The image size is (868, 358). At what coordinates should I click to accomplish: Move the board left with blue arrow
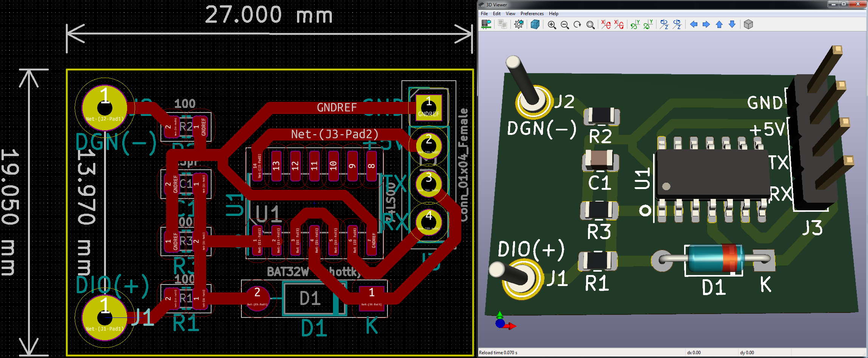pyautogui.click(x=694, y=25)
